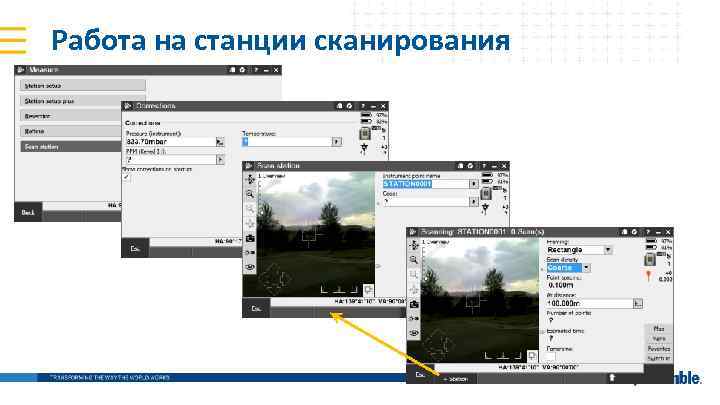
Task: Click help question mark in Scanning title bar
Action: click(647, 232)
